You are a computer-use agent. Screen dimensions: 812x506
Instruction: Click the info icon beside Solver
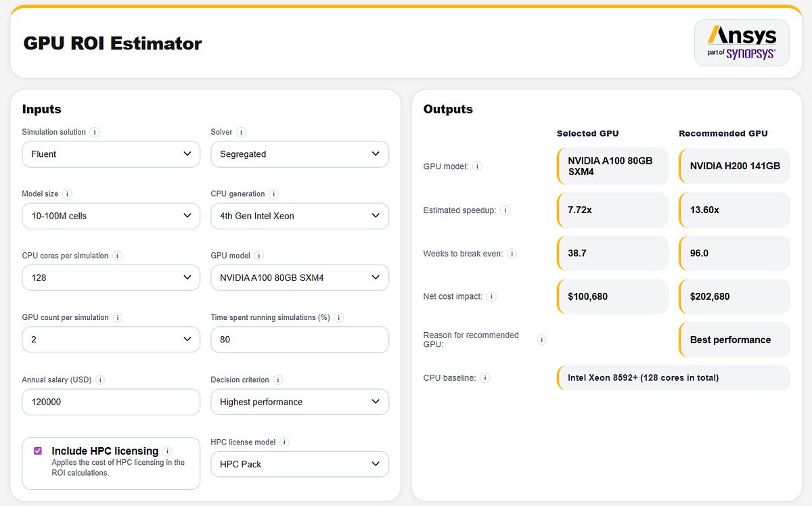coord(242,133)
